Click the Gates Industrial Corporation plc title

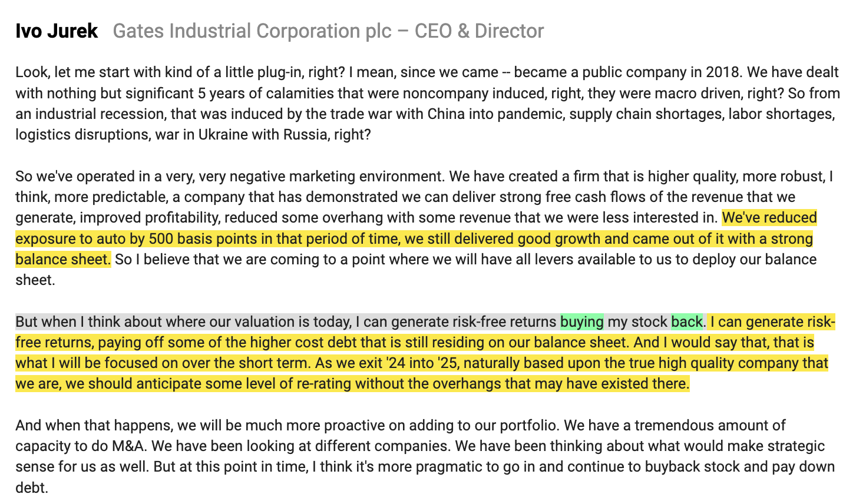tap(252, 31)
